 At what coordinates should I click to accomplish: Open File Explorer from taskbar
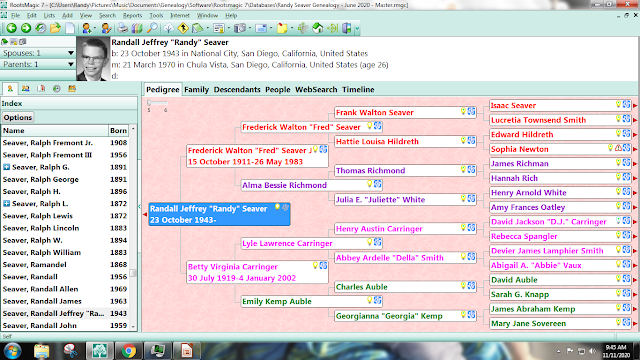(41, 351)
